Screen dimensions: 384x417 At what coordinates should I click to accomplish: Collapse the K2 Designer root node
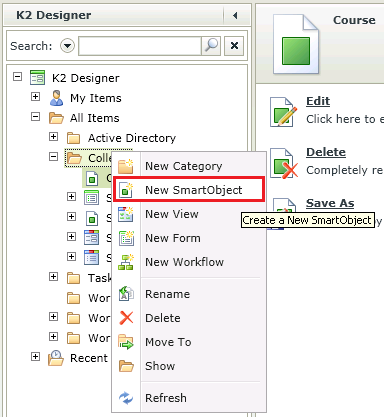point(17,77)
